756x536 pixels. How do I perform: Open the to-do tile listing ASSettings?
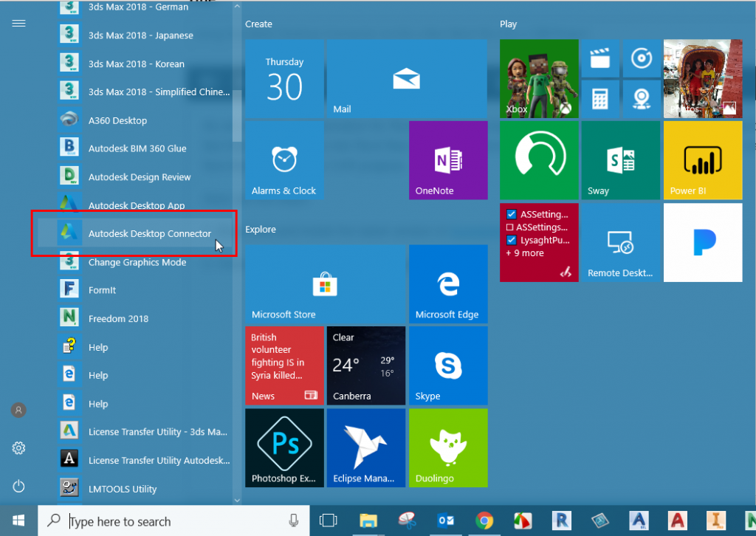tap(539, 242)
